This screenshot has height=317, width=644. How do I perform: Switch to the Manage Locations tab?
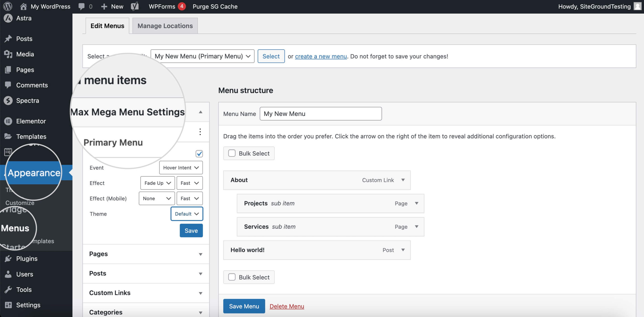tap(165, 26)
